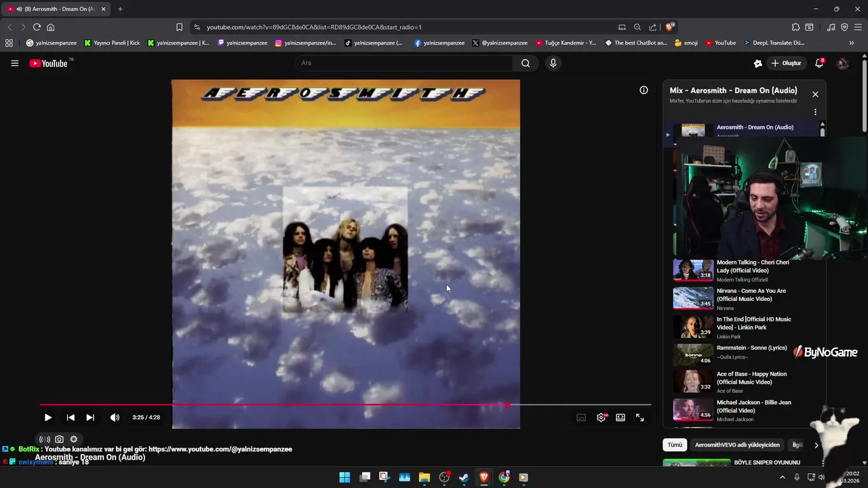The image size is (868, 488).
Task: Show hidden system tray icons
Action: tap(782, 477)
